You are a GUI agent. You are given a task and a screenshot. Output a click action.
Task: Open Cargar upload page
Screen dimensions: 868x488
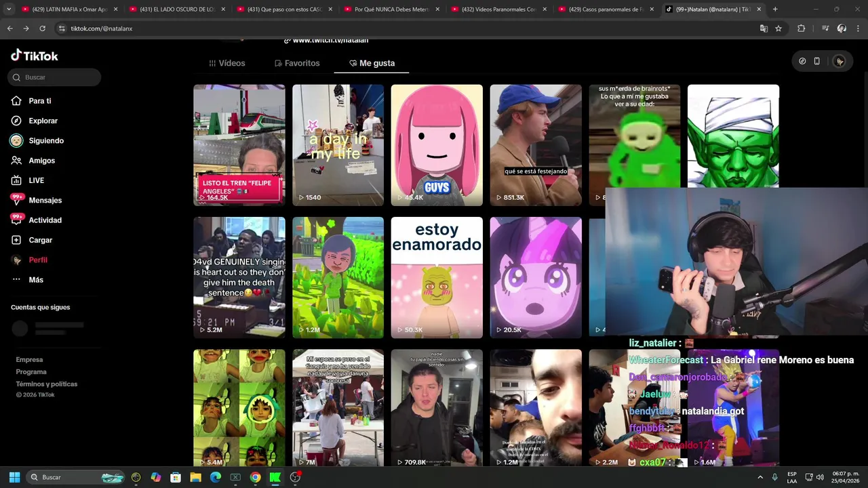(x=40, y=240)
